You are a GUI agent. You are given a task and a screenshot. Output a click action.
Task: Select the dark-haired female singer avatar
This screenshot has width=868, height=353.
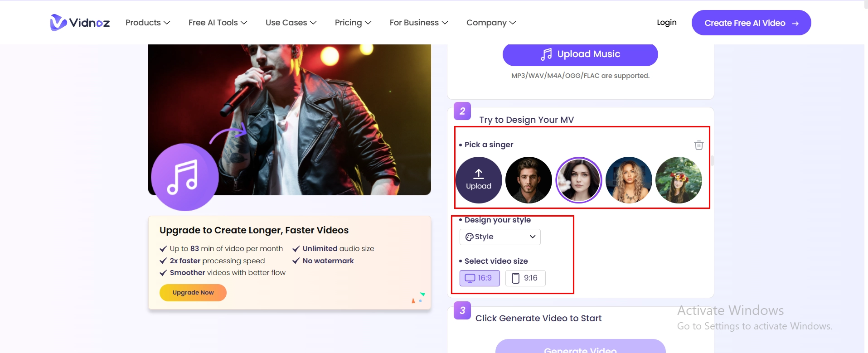pyautogui.click(x=579, y=180)
